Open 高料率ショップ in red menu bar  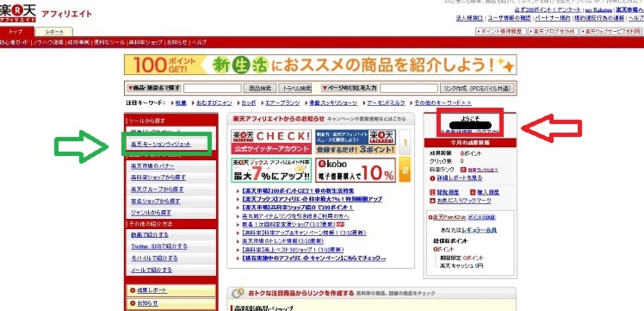145,43
